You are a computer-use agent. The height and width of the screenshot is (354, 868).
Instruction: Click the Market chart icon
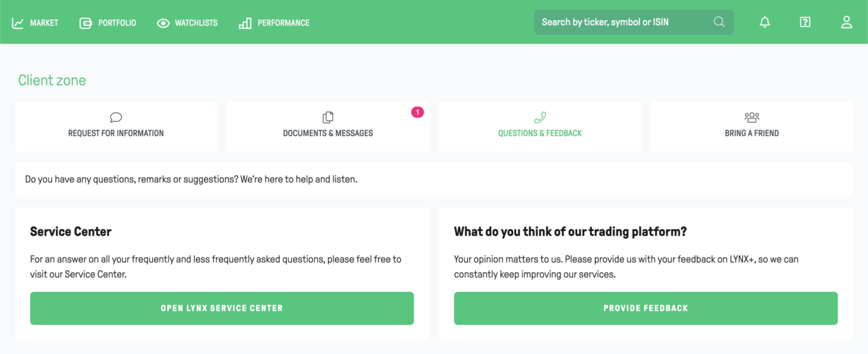[18, 23]
